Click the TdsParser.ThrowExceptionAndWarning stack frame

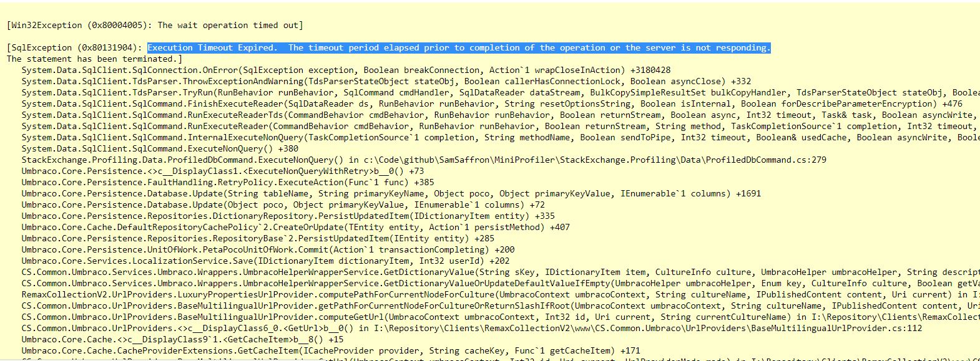click(x=386, y=82)
